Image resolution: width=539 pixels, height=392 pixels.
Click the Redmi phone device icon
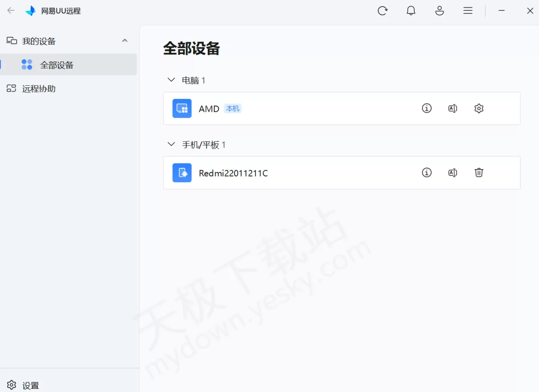pos(182,172)
